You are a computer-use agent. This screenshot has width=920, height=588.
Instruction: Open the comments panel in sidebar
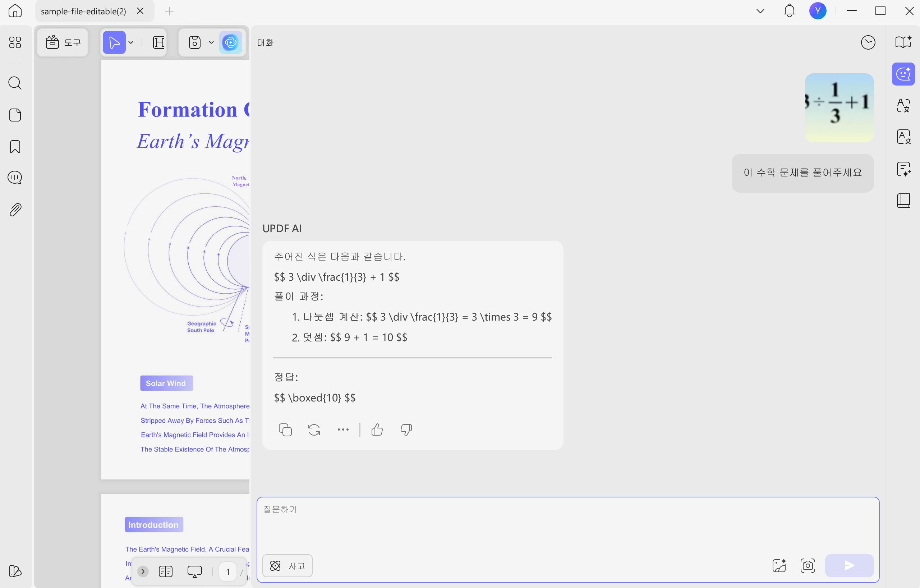tap(15, 177)
